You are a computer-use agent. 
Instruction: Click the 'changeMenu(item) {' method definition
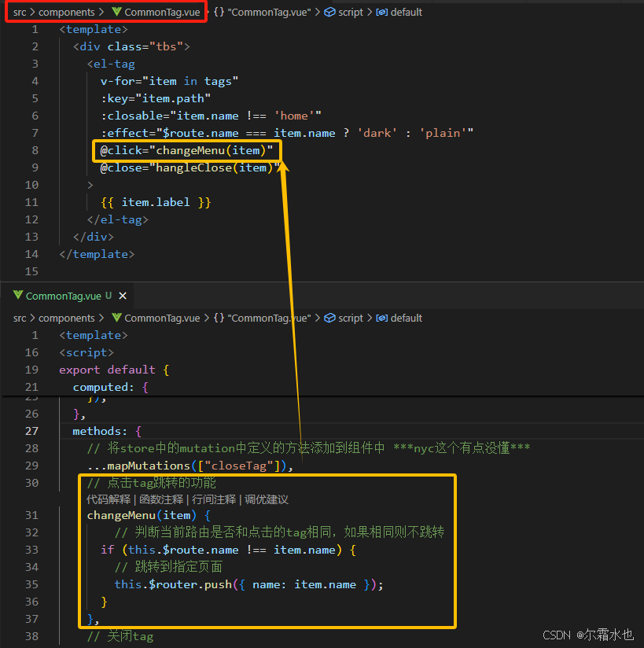coord(149,515)
